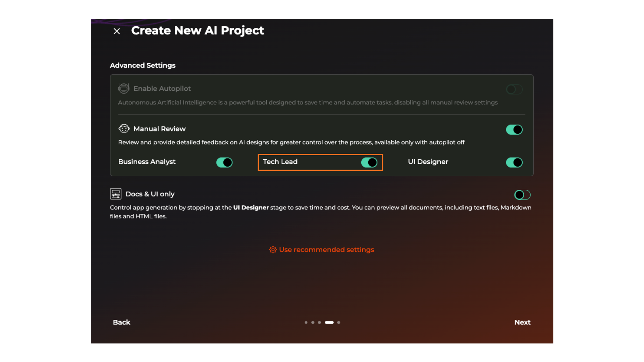Click the active fourth step indicator
Screen dimensions: 644x362
[x=329, y=322]
